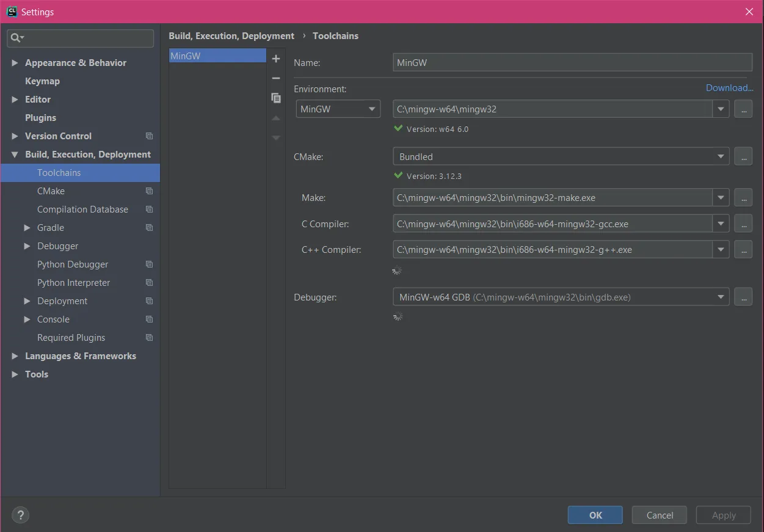Click project-level icon next to Compilation Database
The width and height of the screenshot is (764, 532).
point(150,210)
